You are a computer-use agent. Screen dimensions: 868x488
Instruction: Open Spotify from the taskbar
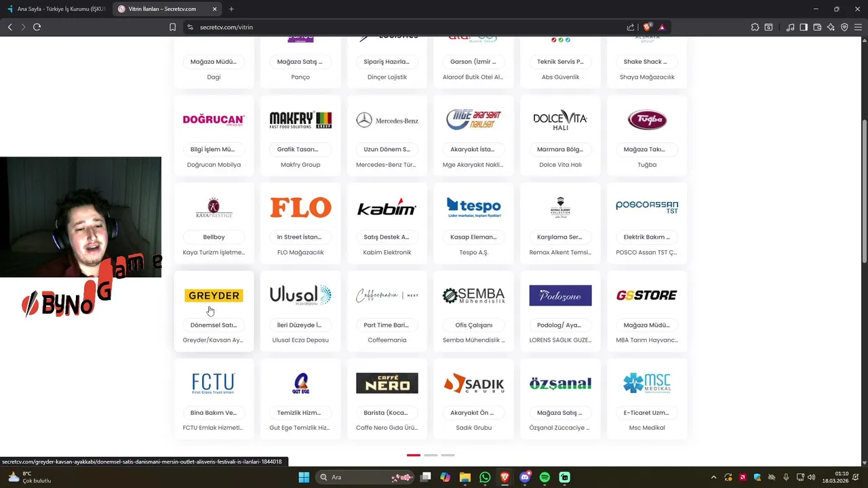tap(545, 477)
